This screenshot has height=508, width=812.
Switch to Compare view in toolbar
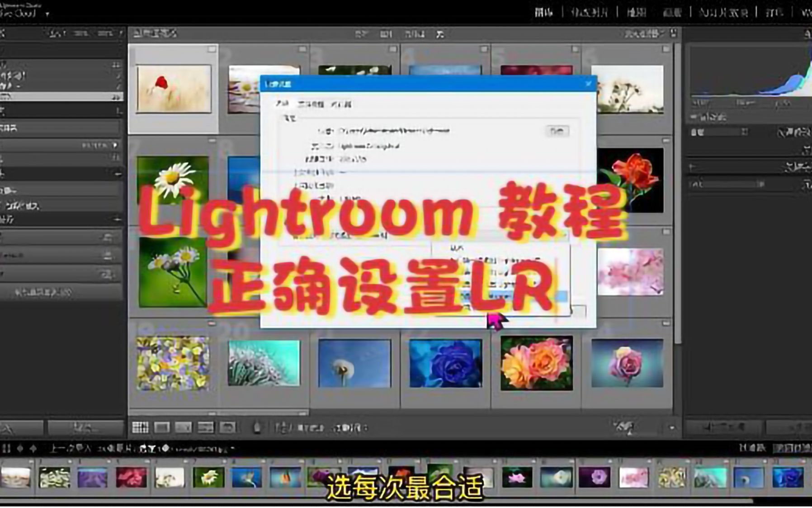[183, 427]
